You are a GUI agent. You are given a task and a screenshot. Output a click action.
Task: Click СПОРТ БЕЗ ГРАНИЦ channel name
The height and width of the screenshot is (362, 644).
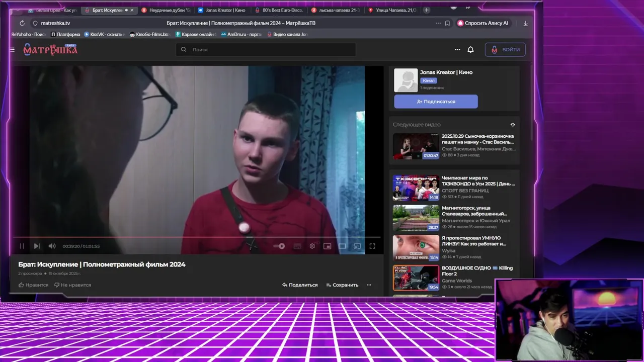coord(465,191)
